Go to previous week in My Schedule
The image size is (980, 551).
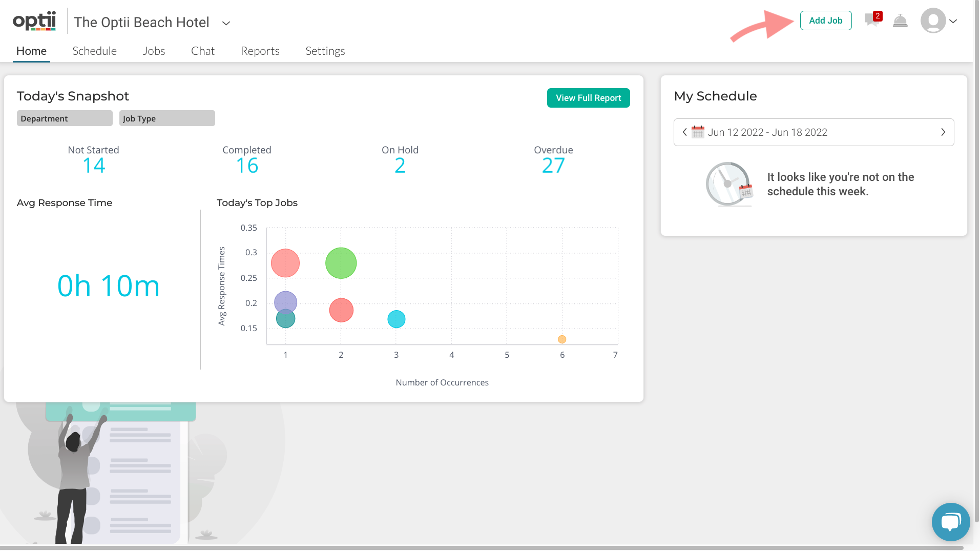[x=684, y=132]
